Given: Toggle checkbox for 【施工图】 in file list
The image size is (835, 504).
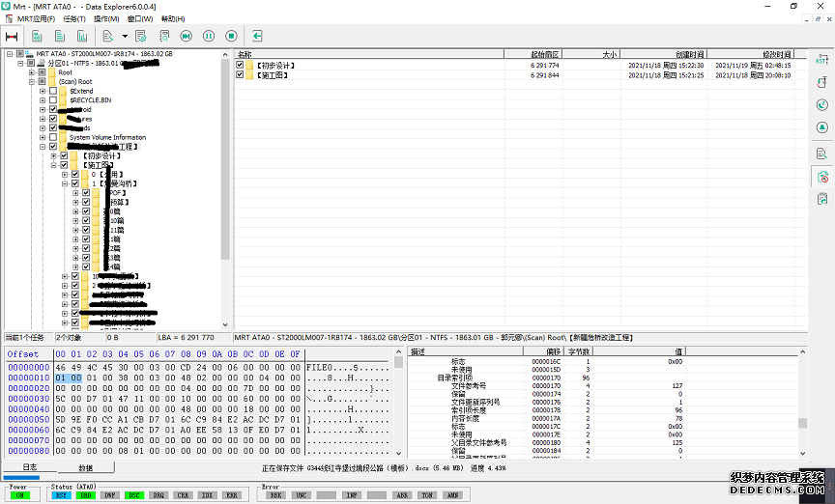Looking at the screenshot, I should tap(240, 75).
